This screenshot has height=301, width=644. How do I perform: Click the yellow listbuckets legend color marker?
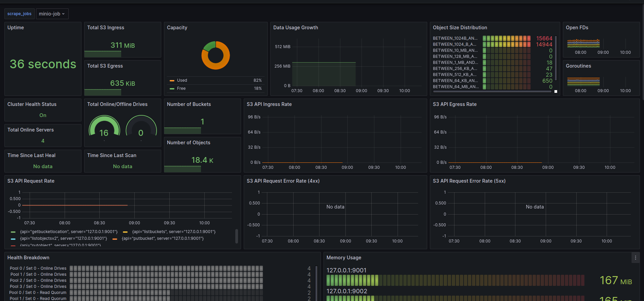click(125, 232)
